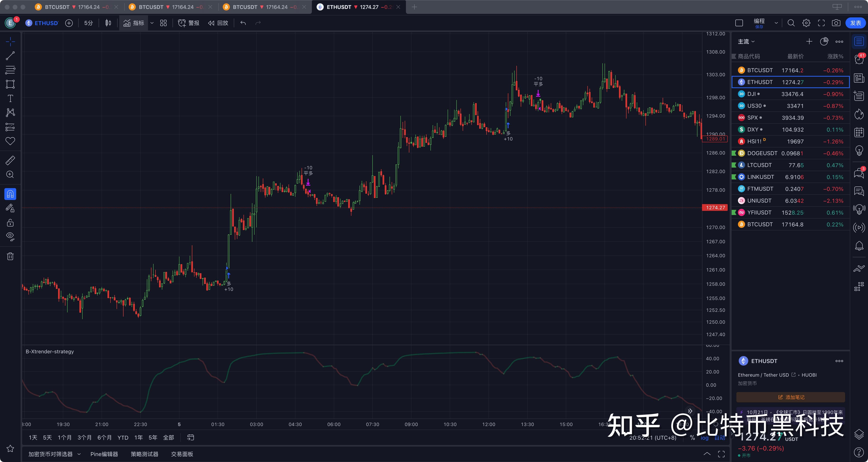868x462 pixels.
Task: Switch to third BTCUSDT tab
Action: click(x=265, y=7)
